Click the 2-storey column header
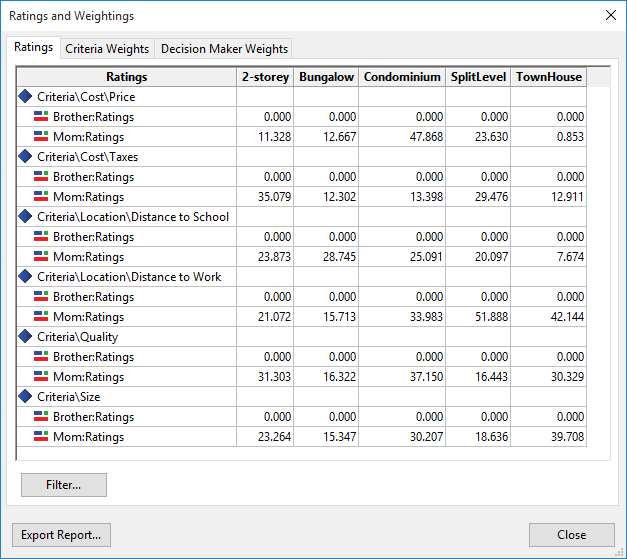This screenshot has width=627, height=559. pos(265,77)
